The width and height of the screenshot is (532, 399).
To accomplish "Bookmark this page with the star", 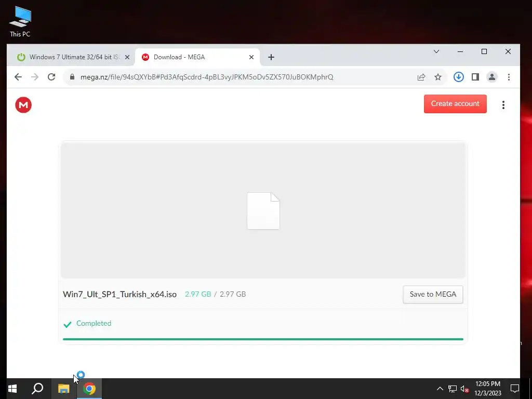I will coord(438,77).
